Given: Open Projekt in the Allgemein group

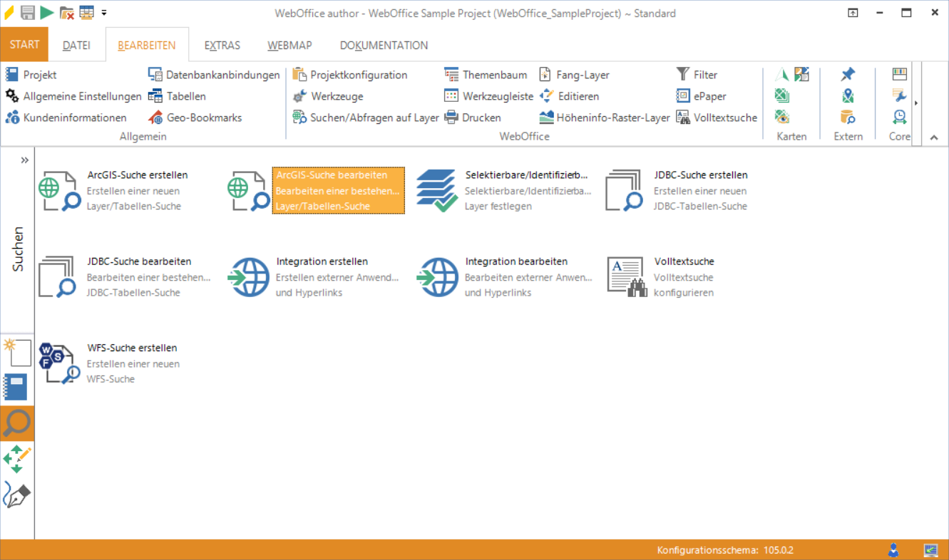Looking at the screenshot, I should click(x=31, y=75).
